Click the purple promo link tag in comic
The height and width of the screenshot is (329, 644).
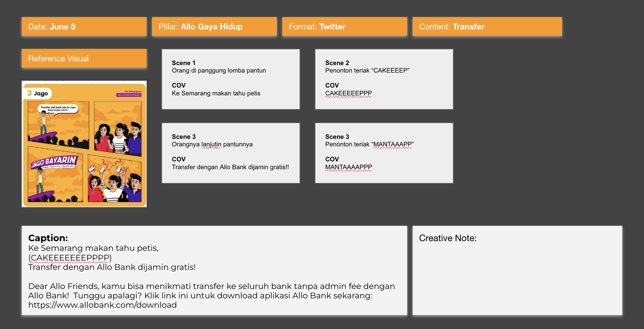click(x=129, y=95)
